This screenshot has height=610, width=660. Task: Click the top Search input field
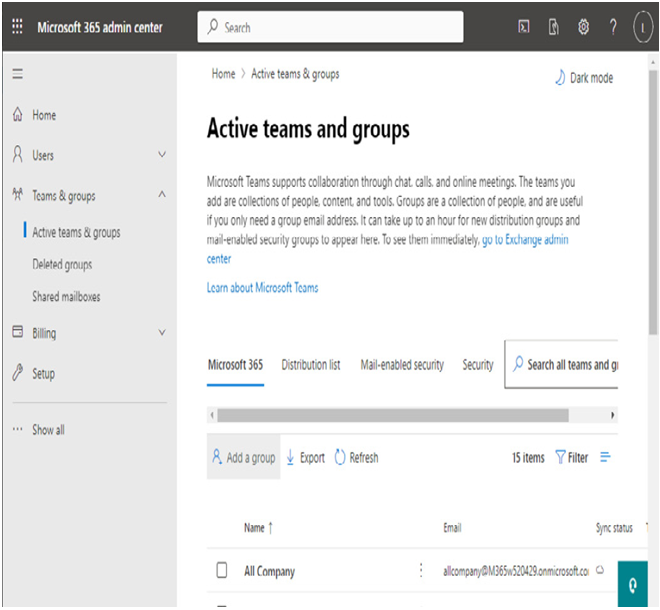[x=330, y=27]
